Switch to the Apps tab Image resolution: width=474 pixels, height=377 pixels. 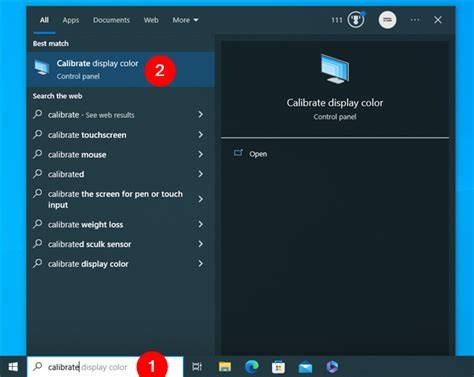coord(71,20)
